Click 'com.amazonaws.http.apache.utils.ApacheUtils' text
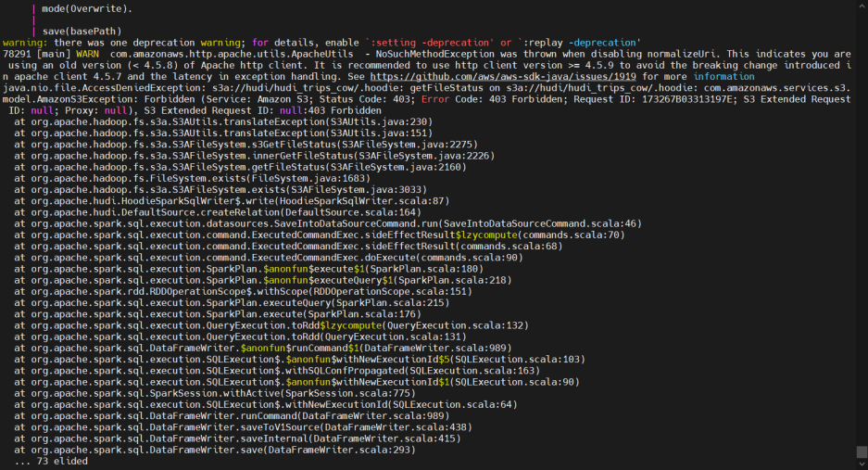 pyautogui.click(x=232, y=55)
